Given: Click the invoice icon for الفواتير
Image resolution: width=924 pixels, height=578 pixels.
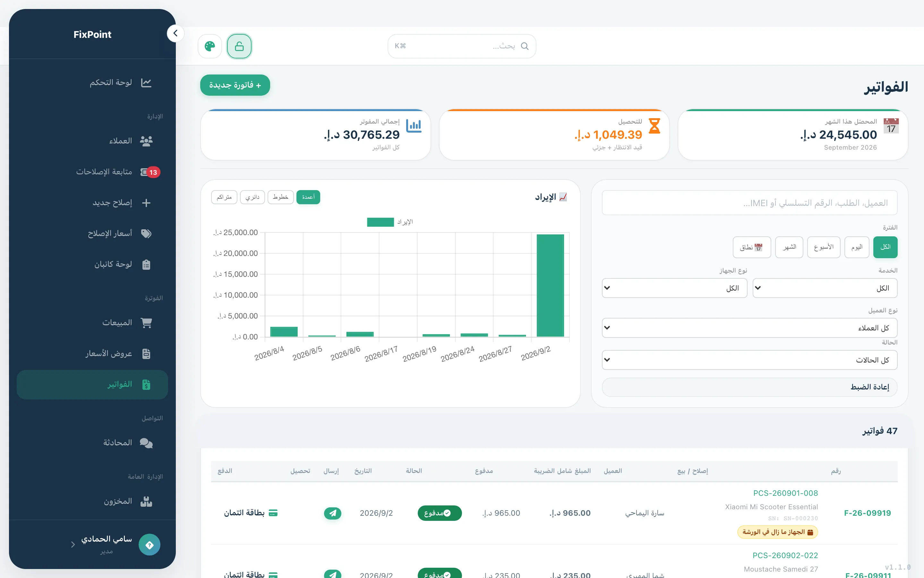Looking at the screenshot, I should [x=146, y=385].
